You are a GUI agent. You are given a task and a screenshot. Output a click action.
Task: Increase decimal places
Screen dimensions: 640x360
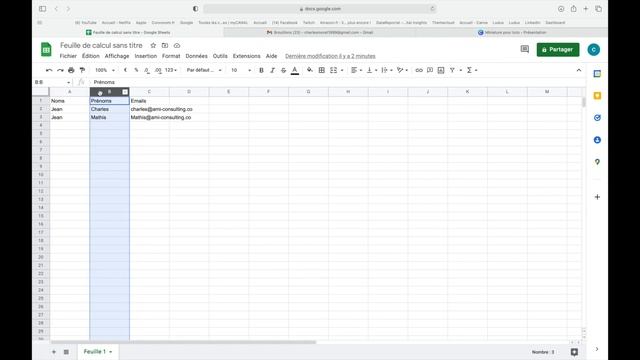[x=158, y=70]
